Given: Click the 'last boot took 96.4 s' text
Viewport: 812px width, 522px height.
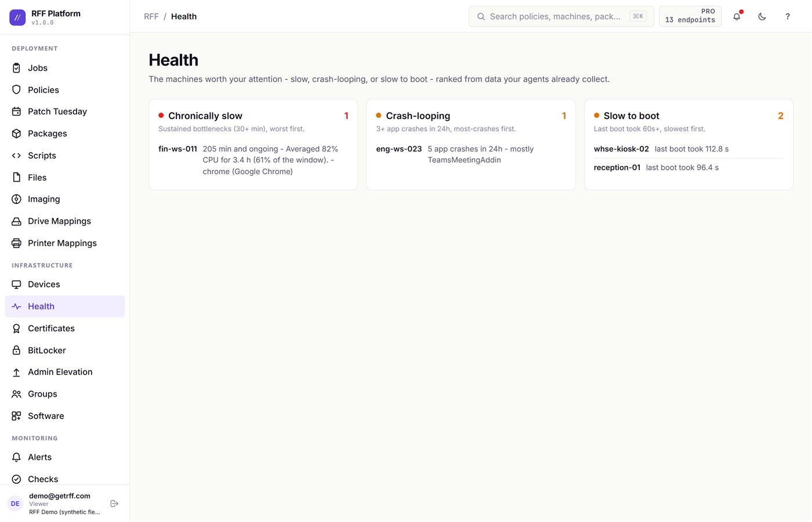Looking at the screenshot, I should pos(682,168).
